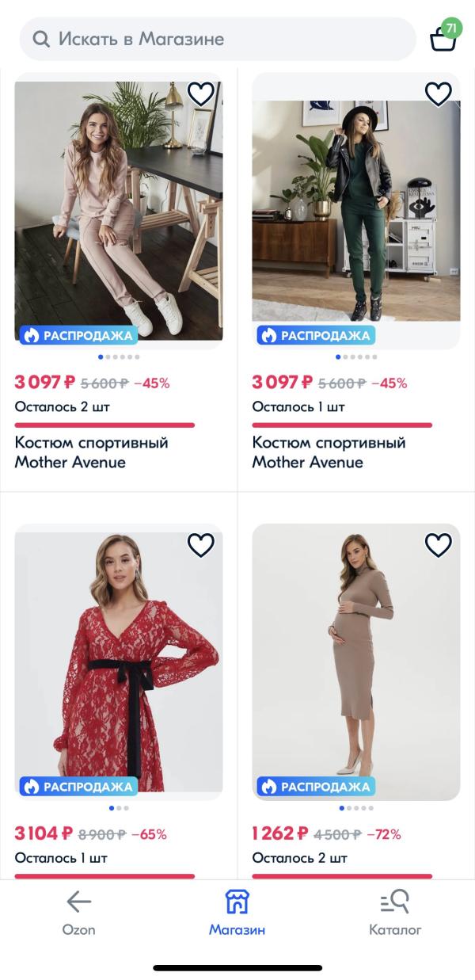Screen dimensions: 475x980
Task: Go back to Ozon using arrow icon
Action: [78, 902]
